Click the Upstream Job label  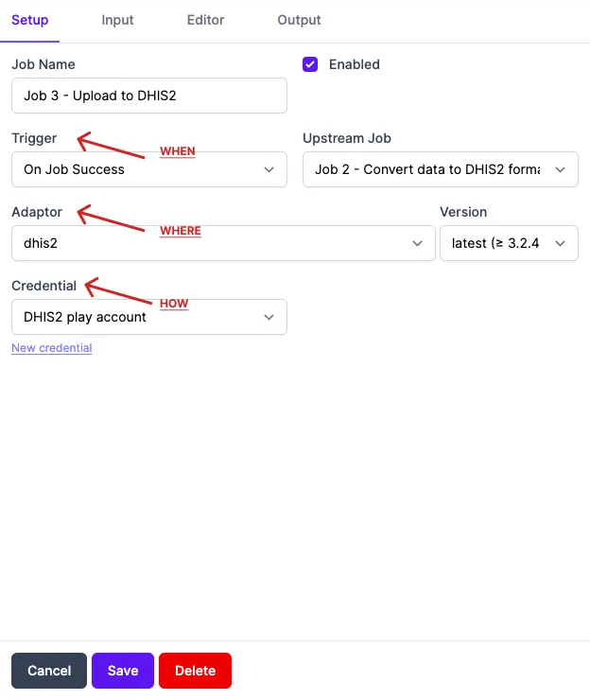coord(347,138)
